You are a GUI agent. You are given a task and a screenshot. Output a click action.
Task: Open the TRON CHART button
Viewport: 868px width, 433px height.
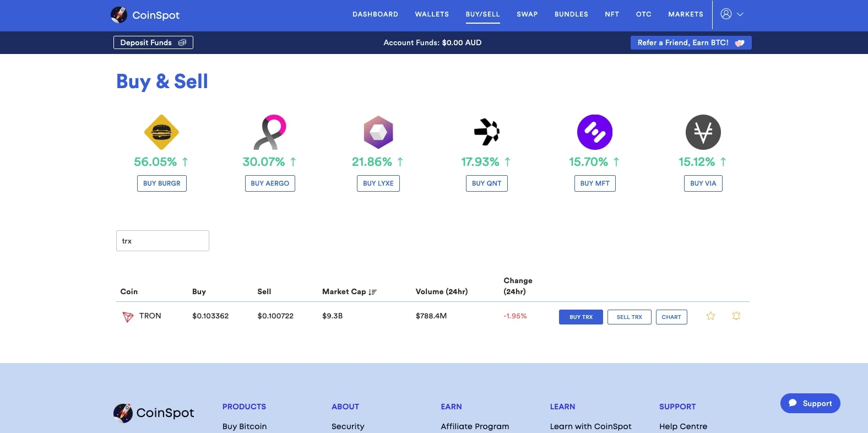671,317
